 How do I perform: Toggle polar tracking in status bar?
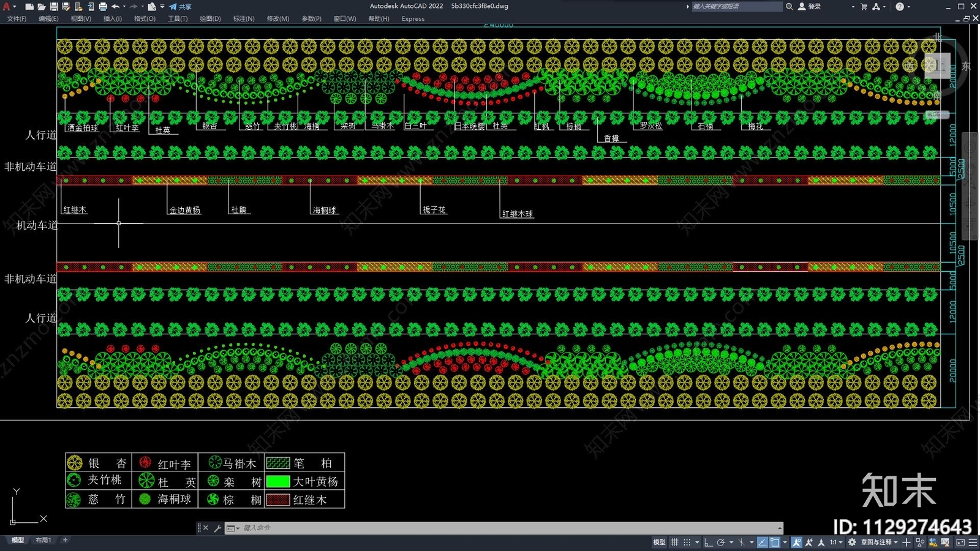pos(721,542)
